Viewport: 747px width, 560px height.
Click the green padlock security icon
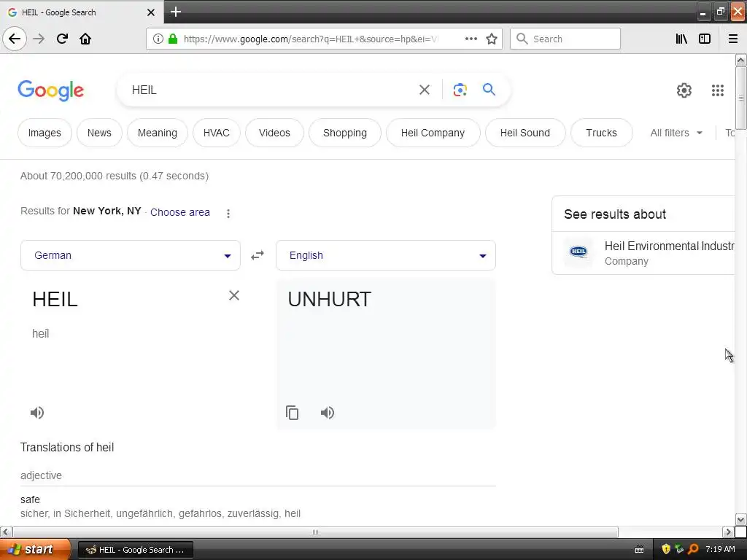point(173,39)
